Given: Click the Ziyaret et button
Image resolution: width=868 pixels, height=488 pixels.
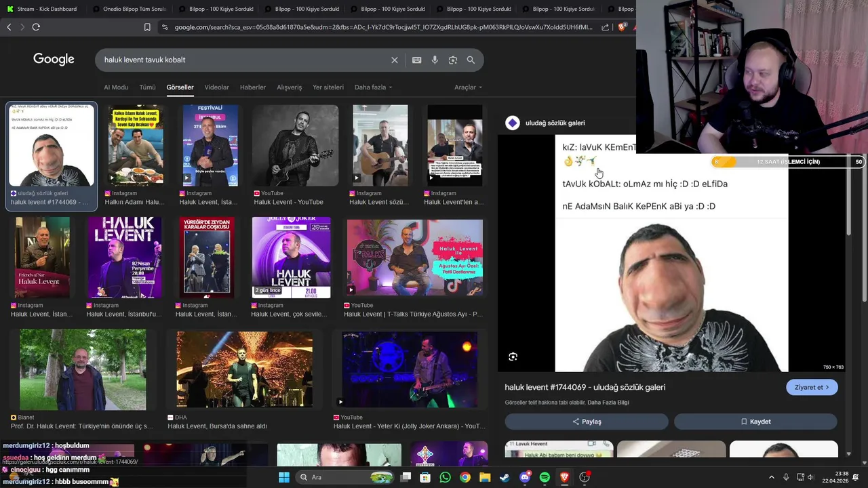Looking at the screenshot, I should (x=812, y=387).
